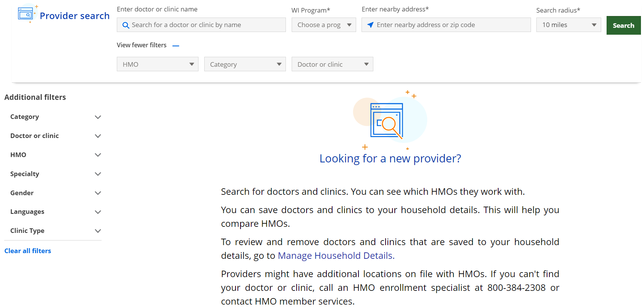
Task: Click the large search illustration graphic
Action: pyautogui.click(x=387, y=121)
